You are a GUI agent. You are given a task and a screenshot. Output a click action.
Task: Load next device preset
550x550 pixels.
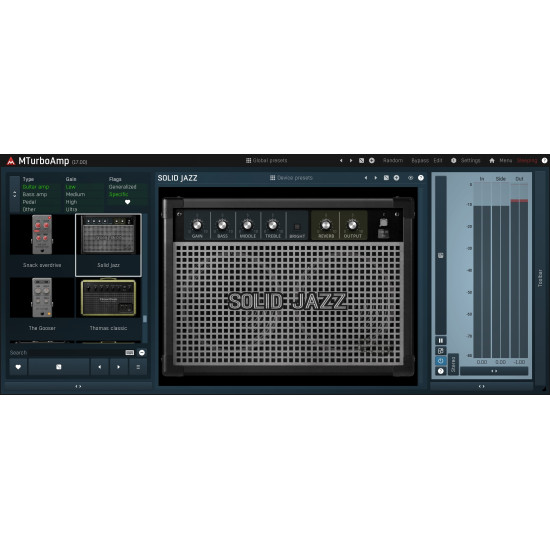coord(376,178)
